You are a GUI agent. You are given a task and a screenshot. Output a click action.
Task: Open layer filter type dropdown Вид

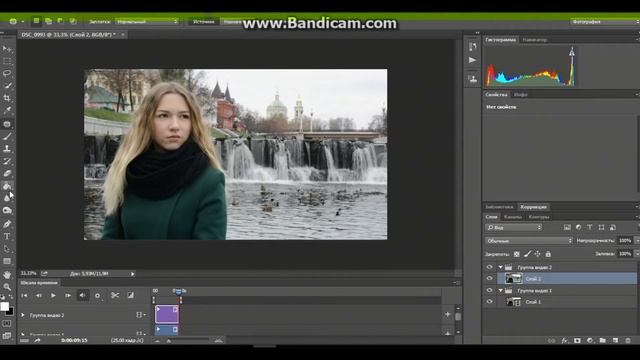(x=513, y=228)
